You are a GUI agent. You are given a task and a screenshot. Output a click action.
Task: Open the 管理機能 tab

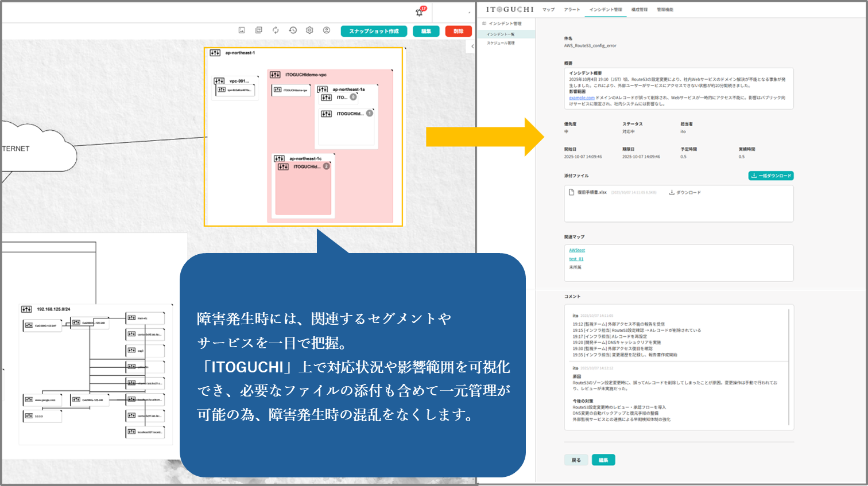pyautogui.click(x=665, y=10)
